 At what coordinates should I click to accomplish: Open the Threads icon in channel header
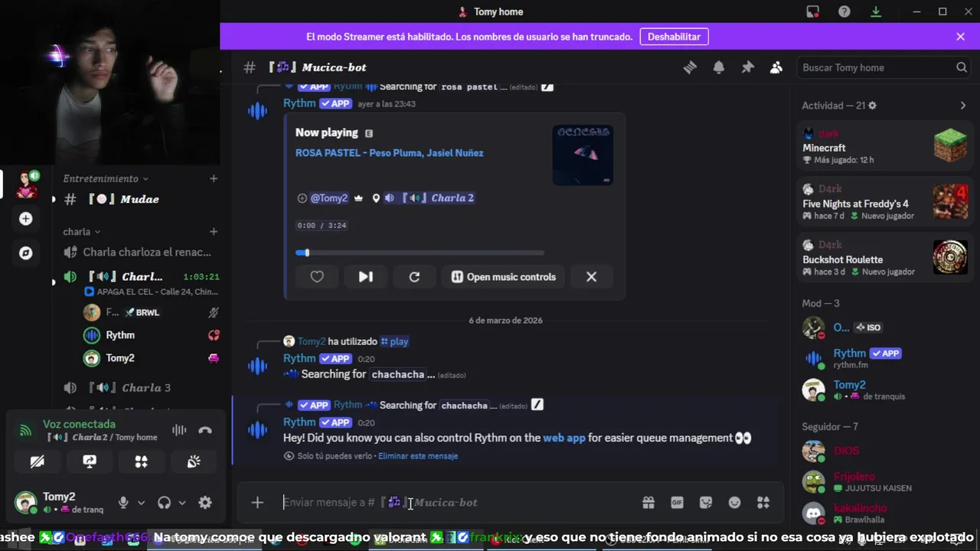tap(690, 67)
